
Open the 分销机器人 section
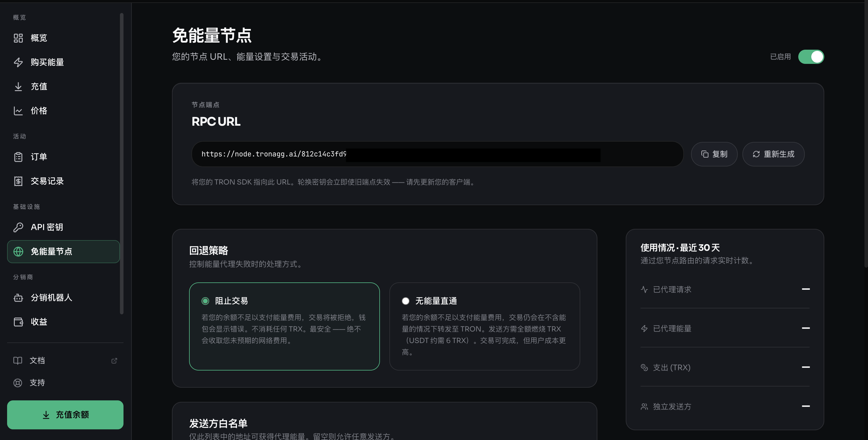pyautogui.click(x=63, y=298)
